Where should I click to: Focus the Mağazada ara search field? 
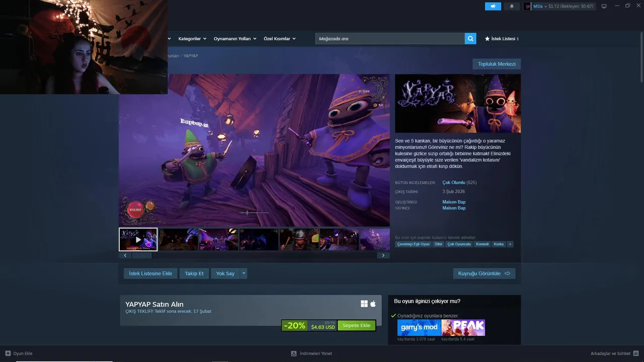pos(390,39)
